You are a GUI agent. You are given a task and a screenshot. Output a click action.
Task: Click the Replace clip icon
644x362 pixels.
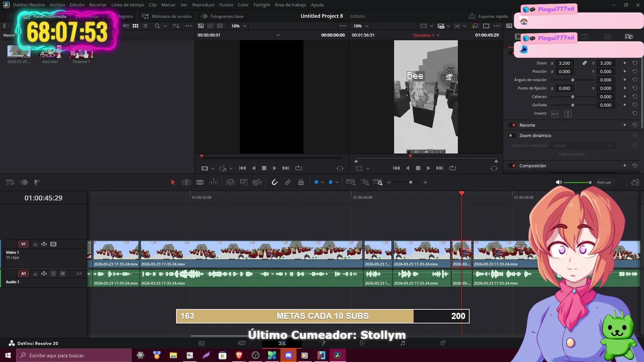tap(257, 183)
